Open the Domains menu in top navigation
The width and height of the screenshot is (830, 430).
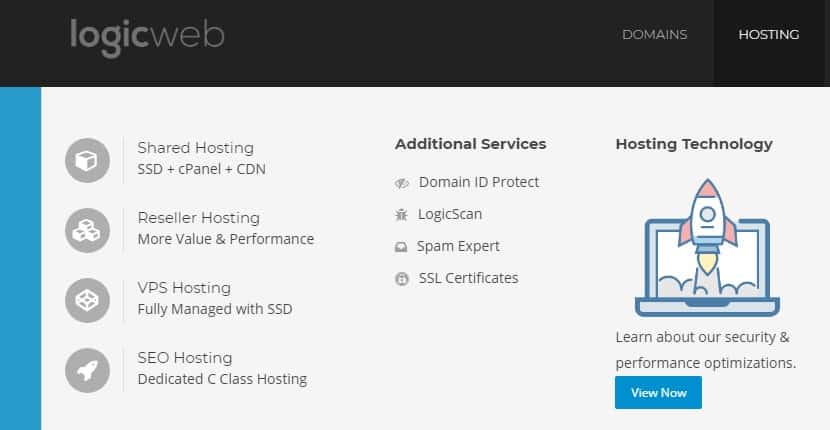click(655, 34)
